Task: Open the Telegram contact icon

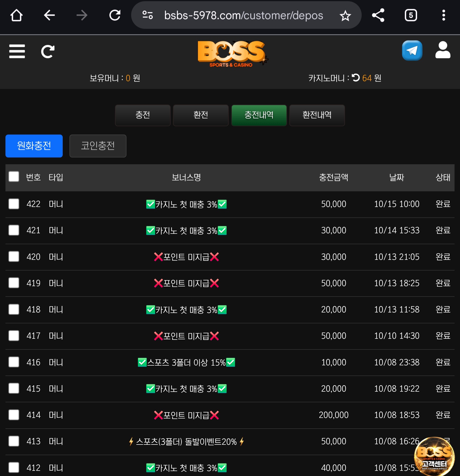Action: (412, 51)
